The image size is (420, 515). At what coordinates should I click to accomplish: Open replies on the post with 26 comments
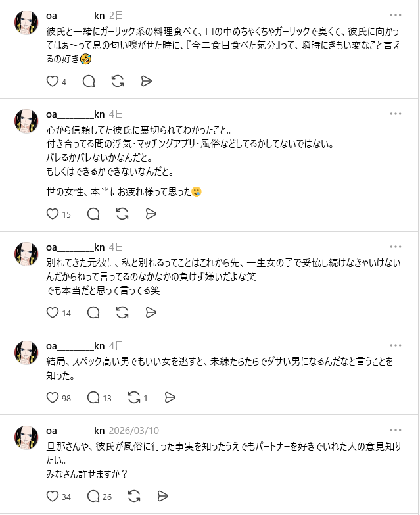(x=93, y=496)
